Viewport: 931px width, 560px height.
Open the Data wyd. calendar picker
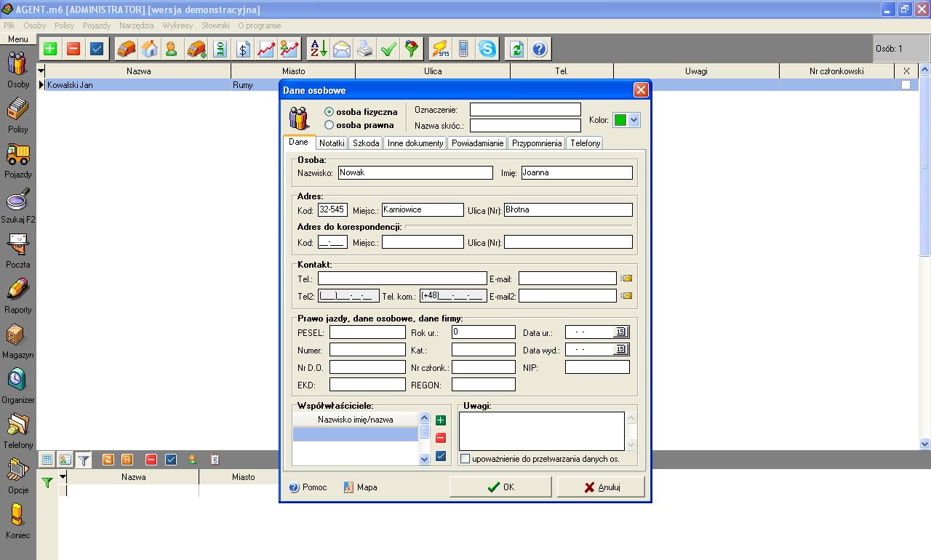(620, 350)
